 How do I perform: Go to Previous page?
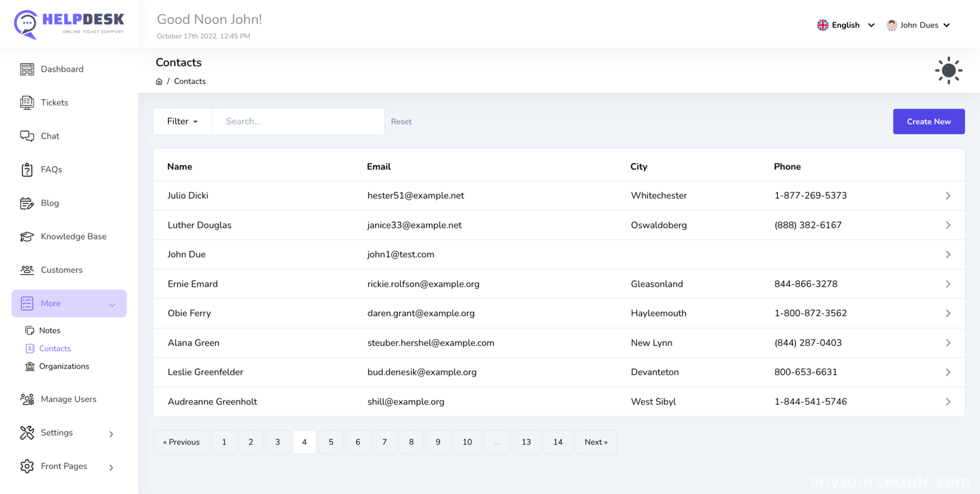(x=181, y=442)
